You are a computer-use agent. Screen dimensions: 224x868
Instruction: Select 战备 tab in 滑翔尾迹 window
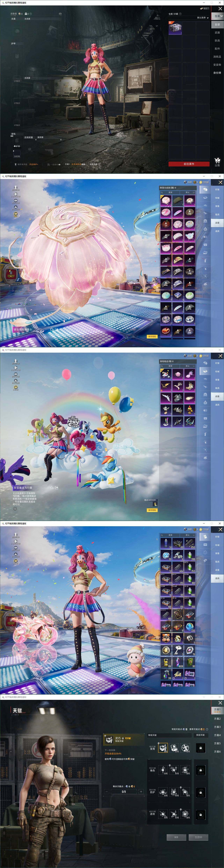(x=217, y=396)
